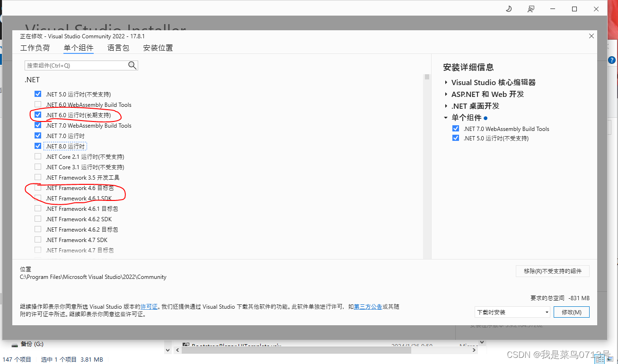Check .NET Framework 4.6.2 SDK

[x=38, y=219]
